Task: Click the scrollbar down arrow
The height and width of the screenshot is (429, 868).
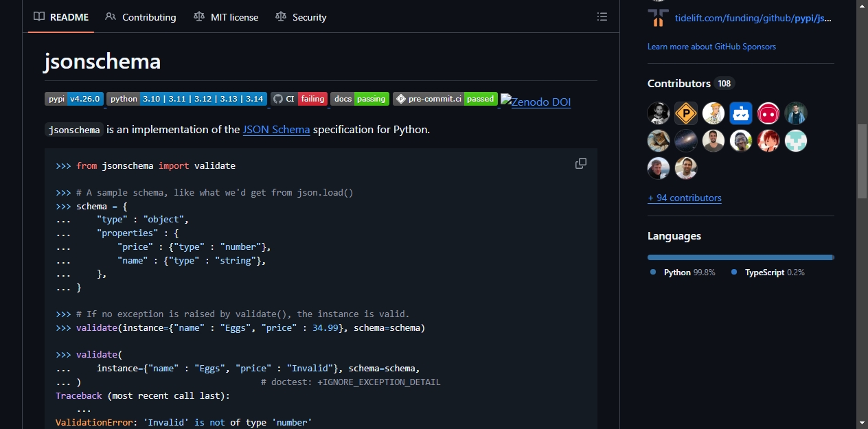Action: [x=862, y=422]
